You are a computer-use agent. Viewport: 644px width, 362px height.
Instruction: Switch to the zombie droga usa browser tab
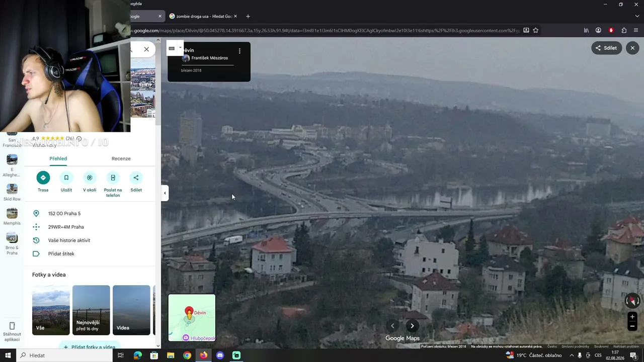pyautogui.click(x=202, y=16)
